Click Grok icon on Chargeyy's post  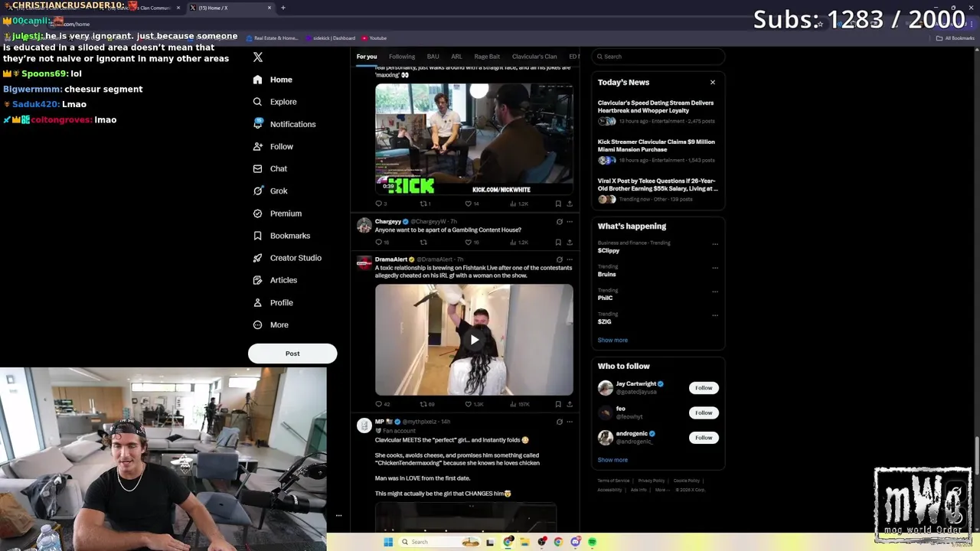point(559,222)
